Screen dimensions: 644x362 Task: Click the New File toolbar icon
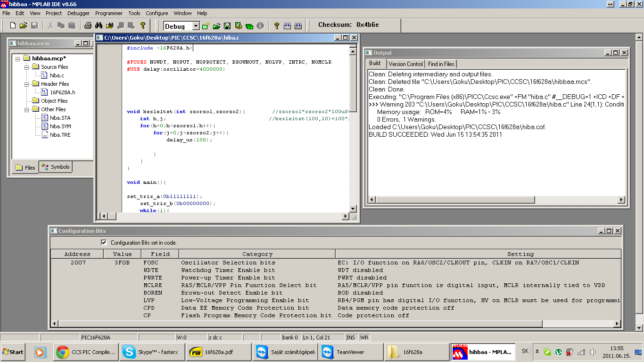pos(13,25)
